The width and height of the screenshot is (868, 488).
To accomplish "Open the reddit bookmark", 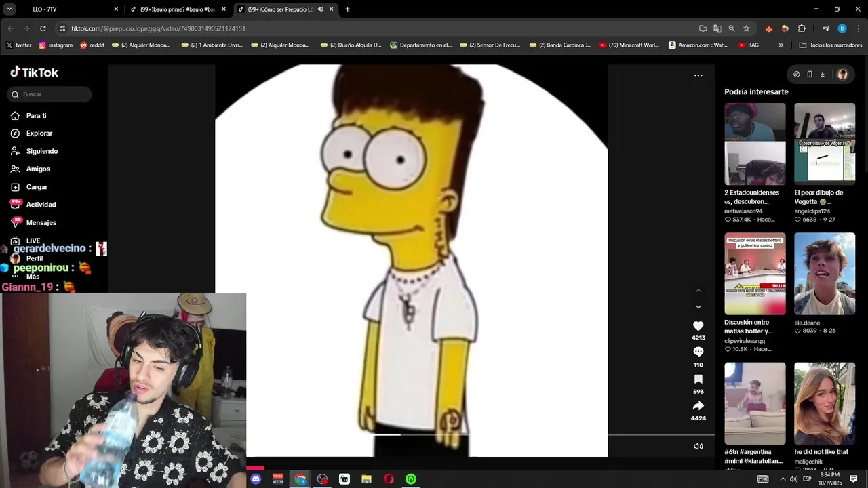I will click(92, 45).
